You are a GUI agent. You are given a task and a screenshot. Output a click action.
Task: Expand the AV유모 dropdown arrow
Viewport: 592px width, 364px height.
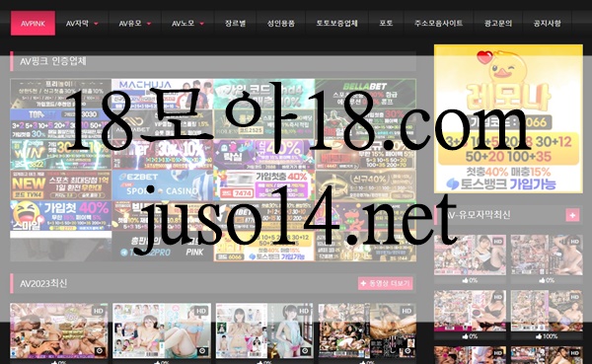pyautogui.click(x=149, y=24)
